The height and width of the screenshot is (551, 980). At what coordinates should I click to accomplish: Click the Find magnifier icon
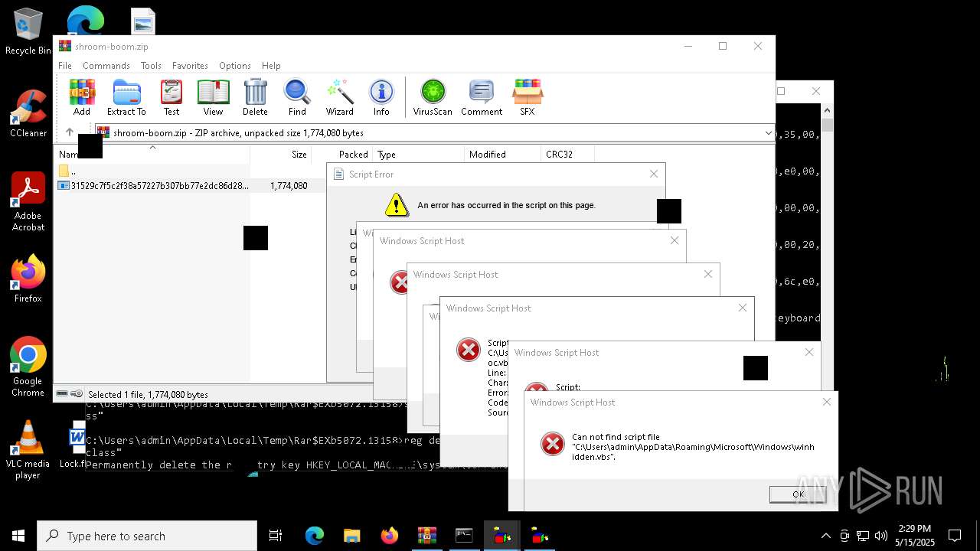(x=297, y=97)
